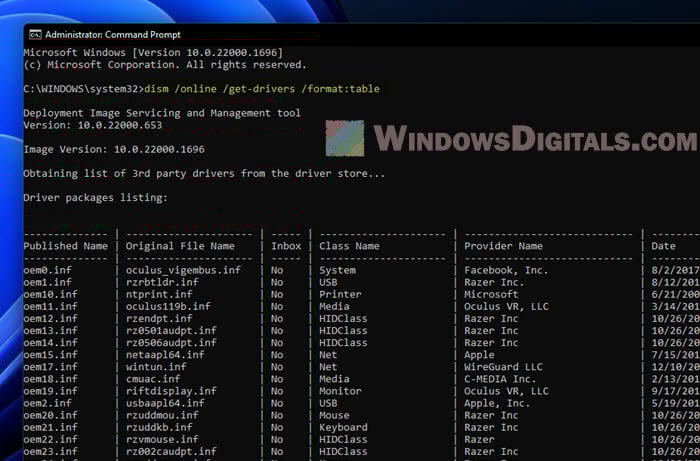Image resolution: width=700 pixels, height=461 pixels.
Task: Click the 'oculus_vigembus.inf' file name
Action: pyautogui.click(x=183, y=270)
